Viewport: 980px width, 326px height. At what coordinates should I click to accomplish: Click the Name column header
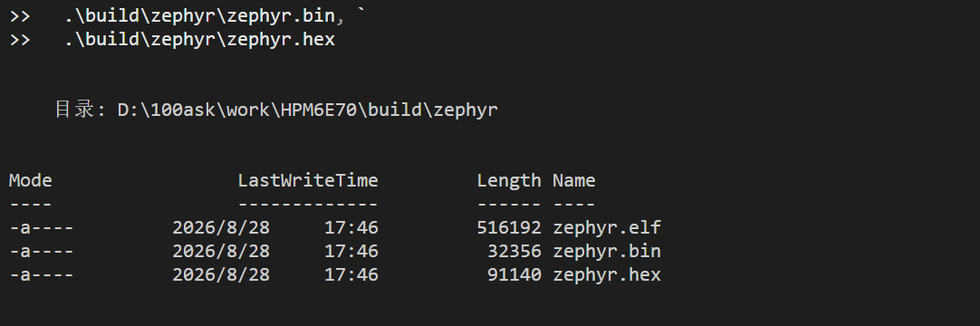coord(573,180)
